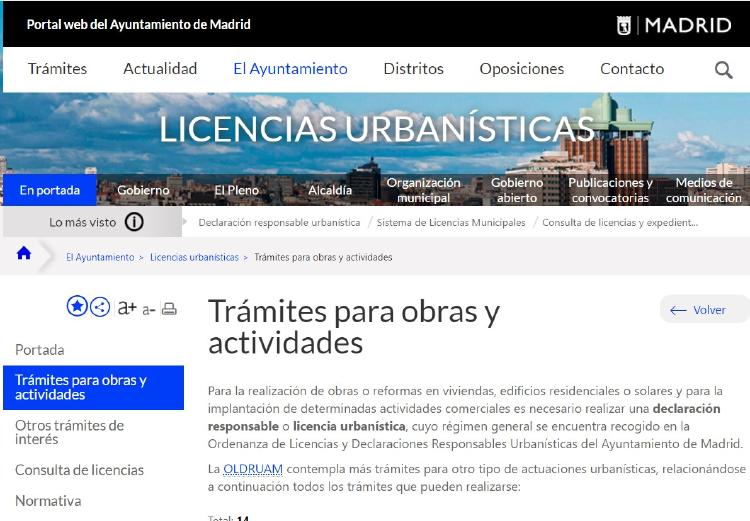The width and height of the screenshot is (750, 521).
Task: Open Consulta de licencias sidebar item
Action: pos(79,470)
